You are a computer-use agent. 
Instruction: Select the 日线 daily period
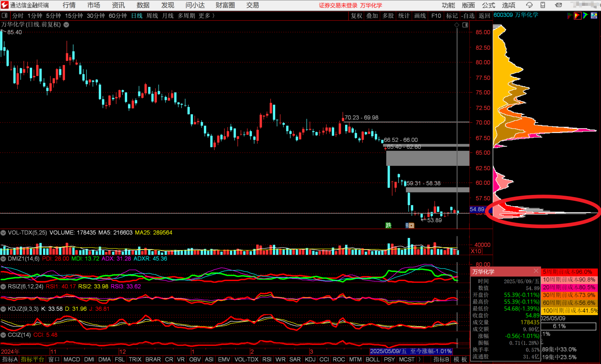coord(137,16)
